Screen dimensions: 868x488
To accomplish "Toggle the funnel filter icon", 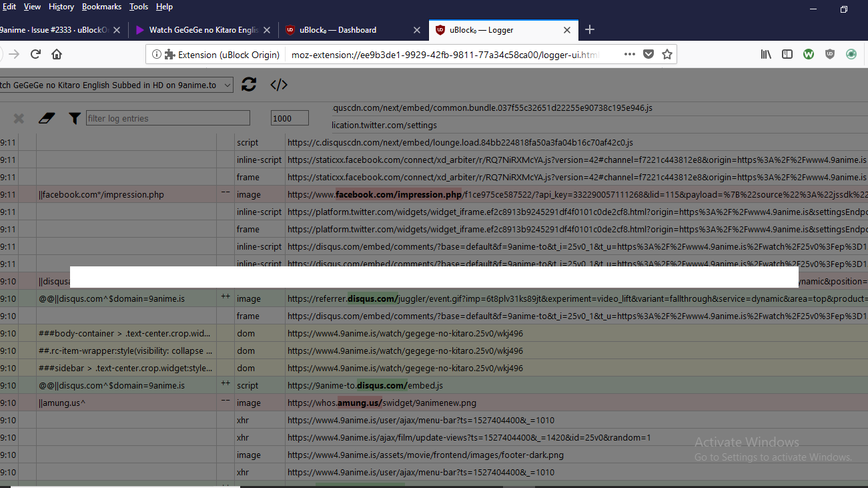I will click(x=75, y=118).
